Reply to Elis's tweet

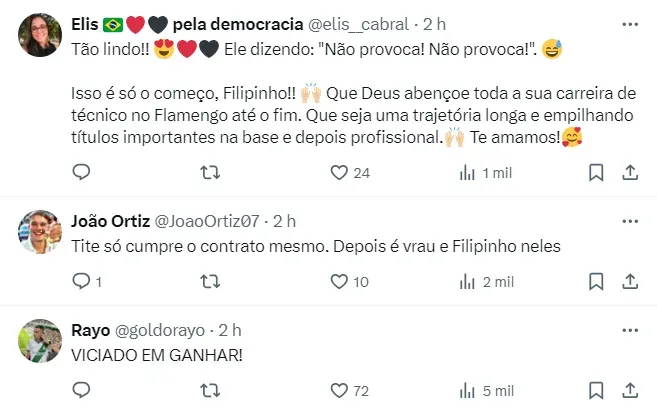(x=82, y=173)
